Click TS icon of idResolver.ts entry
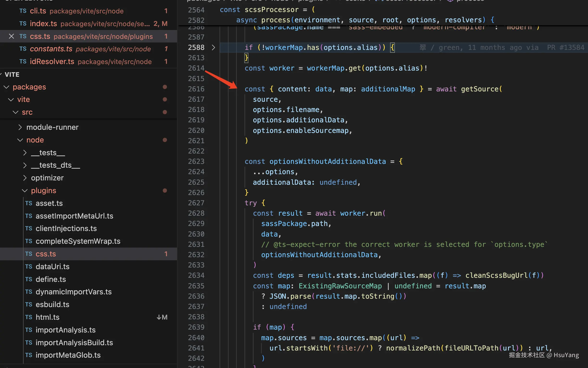Screen dimensions: 588x368 point(23,61)
